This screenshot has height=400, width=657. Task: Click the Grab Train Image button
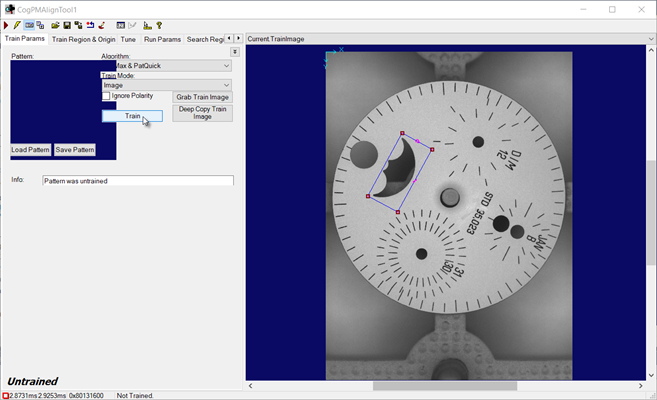click(x=202, y=97)
